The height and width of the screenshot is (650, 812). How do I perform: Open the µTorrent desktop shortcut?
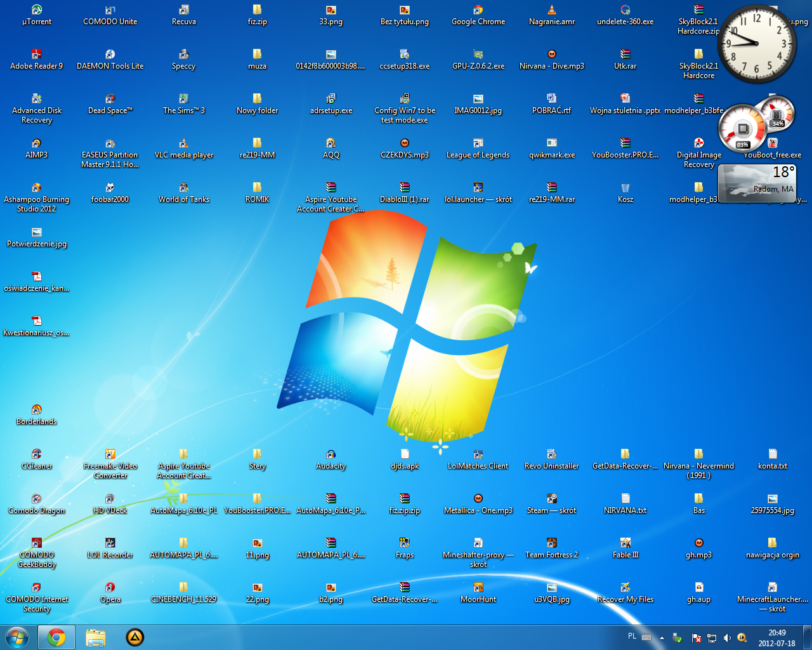click(x=36, y=11)
